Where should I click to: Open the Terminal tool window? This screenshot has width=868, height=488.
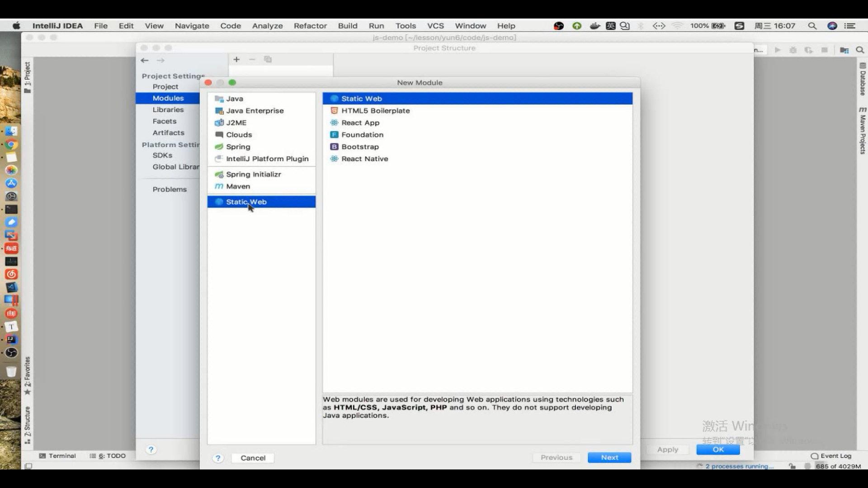point(57,455)
